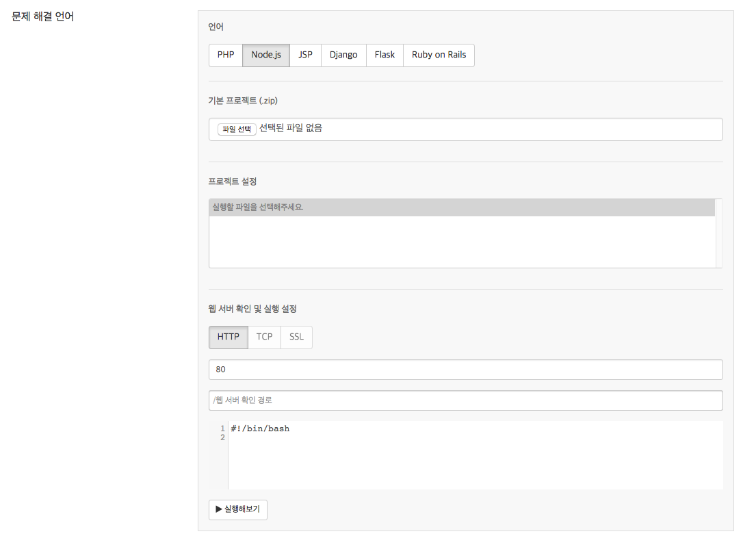Switch language to Flask

384,55
